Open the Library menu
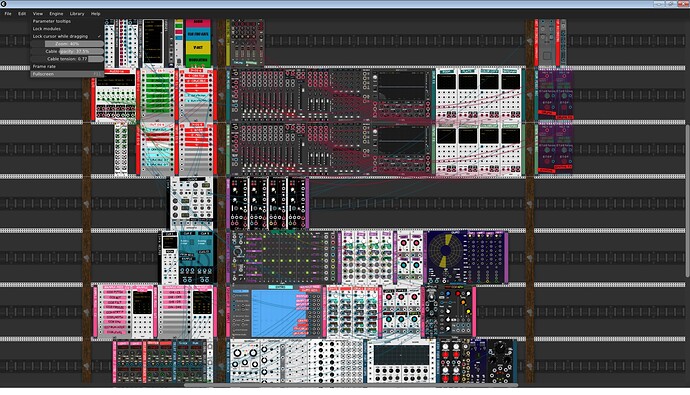 (x=77, y=14)
